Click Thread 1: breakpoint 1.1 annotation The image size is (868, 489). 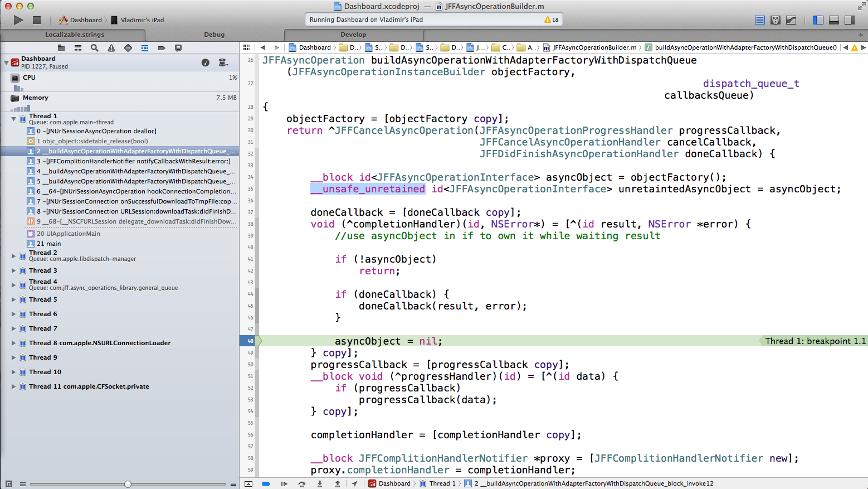click(x=816, y=341)
